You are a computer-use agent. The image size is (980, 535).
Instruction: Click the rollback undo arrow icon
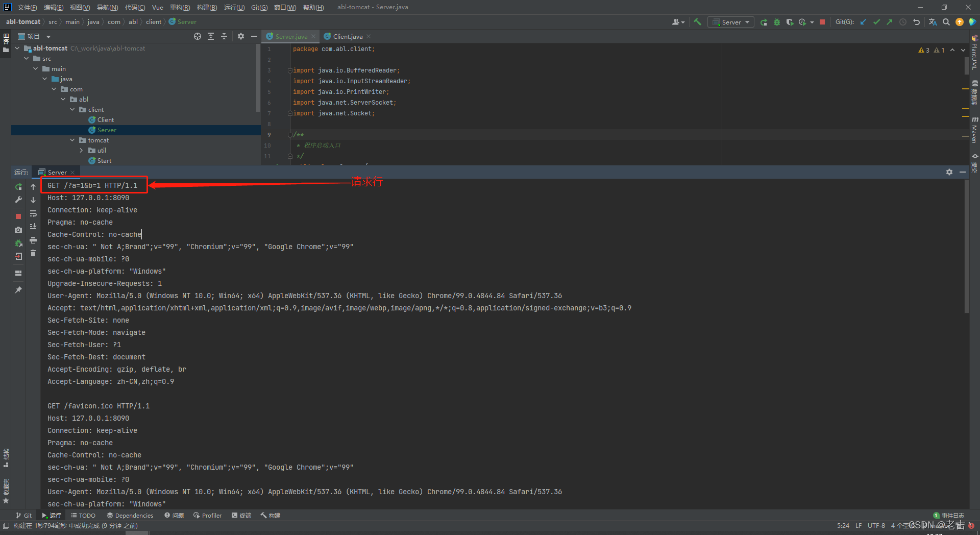click(x=916, y=22)
